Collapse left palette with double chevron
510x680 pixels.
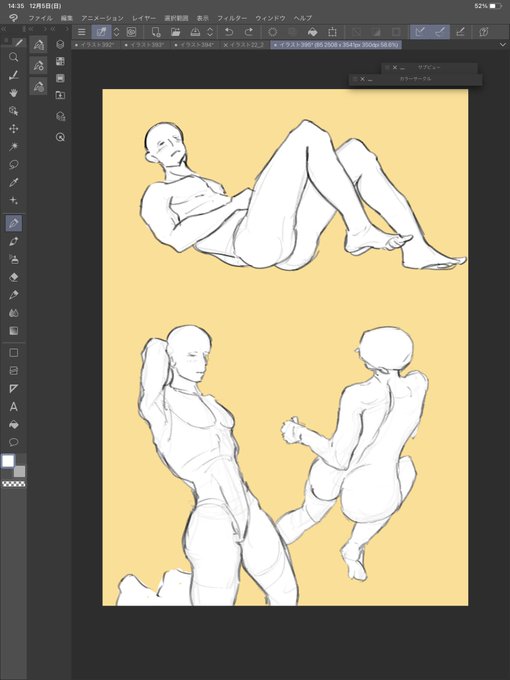pyautogui.click(x=3, y=29)
